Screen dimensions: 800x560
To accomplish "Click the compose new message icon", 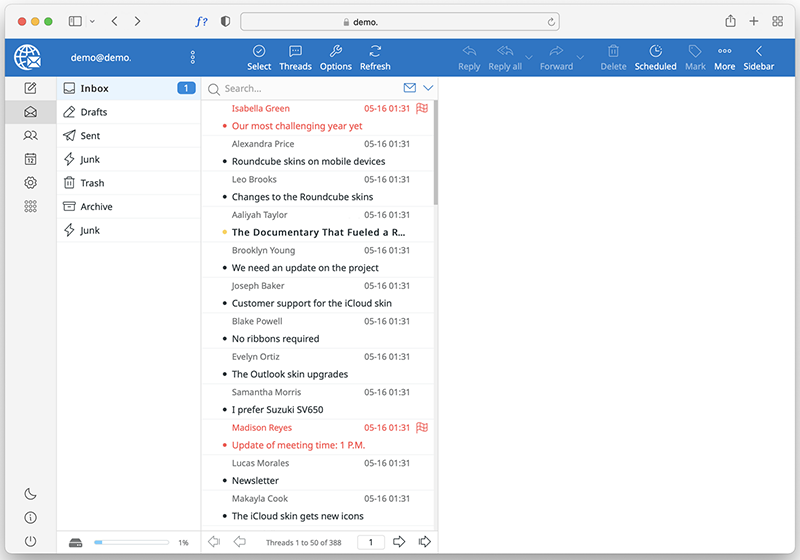I will coord(30,89).
